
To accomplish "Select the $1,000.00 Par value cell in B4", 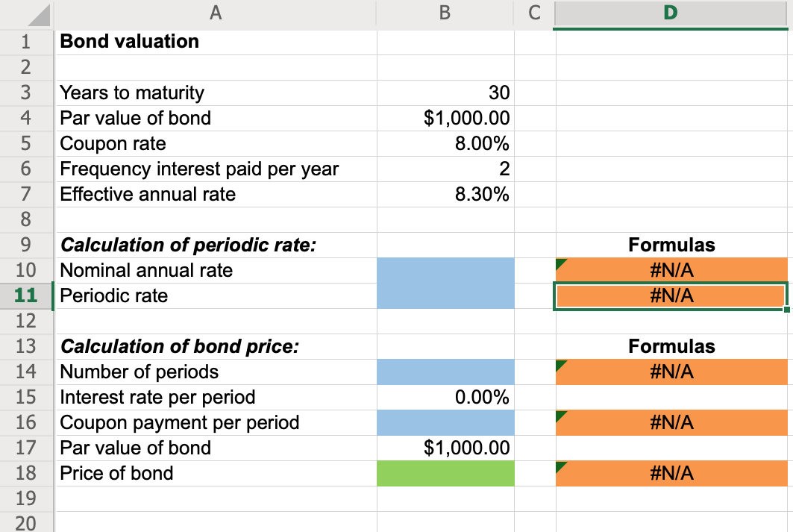I will (445, 118).
